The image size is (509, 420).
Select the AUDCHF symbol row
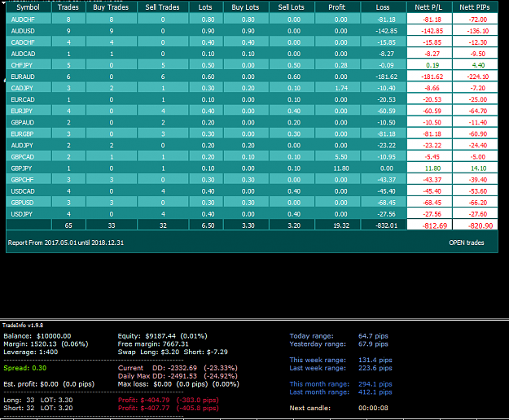(252, 20)
